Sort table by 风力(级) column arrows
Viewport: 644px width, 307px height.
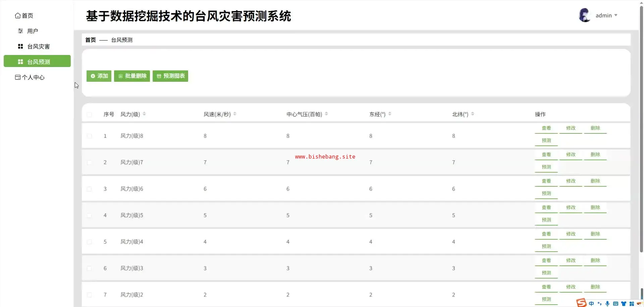pos(144,114)
